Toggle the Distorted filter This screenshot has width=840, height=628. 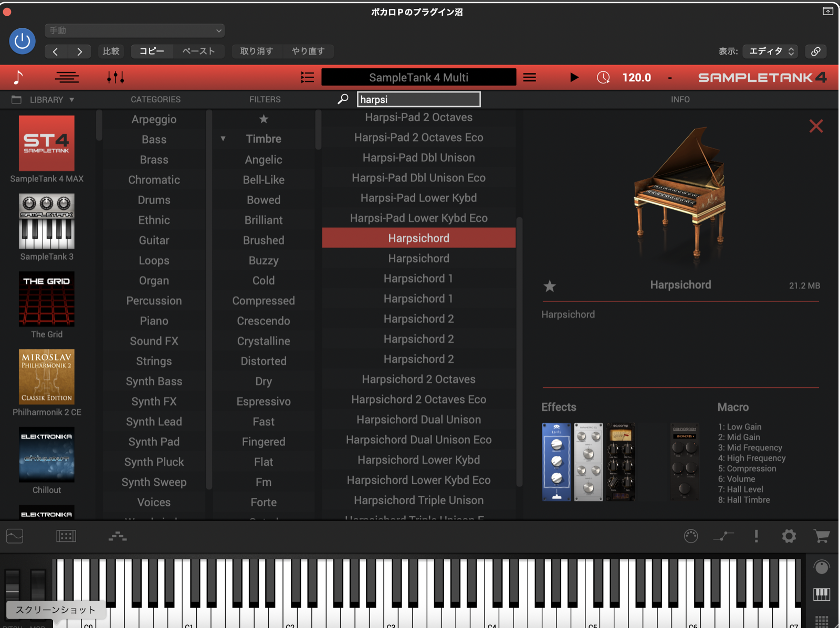[264, 361]
